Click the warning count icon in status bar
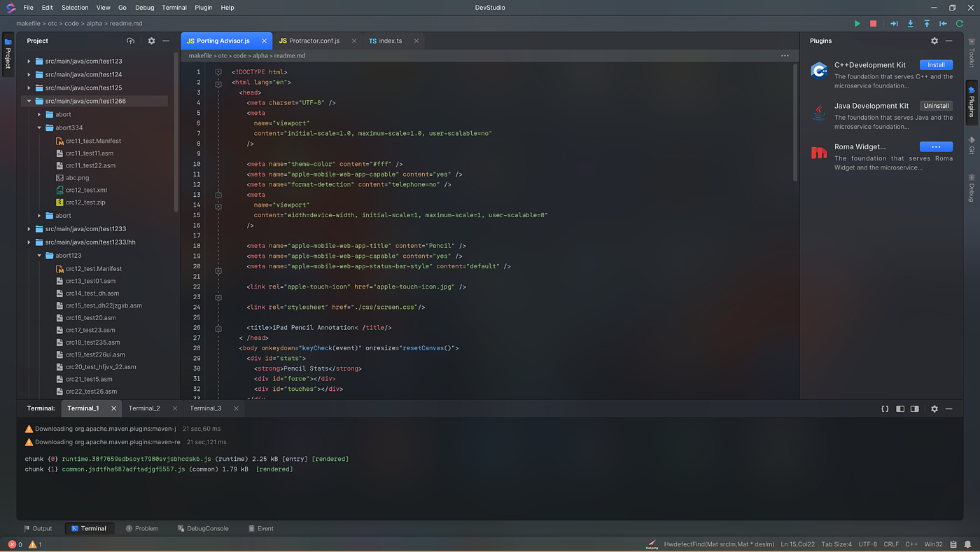 coord(32,544)
